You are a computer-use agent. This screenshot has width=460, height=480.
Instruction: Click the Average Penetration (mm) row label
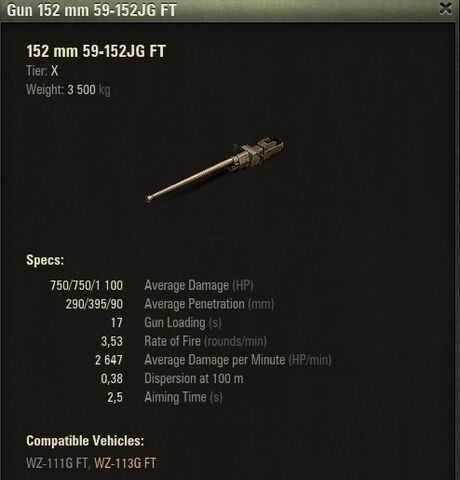point(209,304)
